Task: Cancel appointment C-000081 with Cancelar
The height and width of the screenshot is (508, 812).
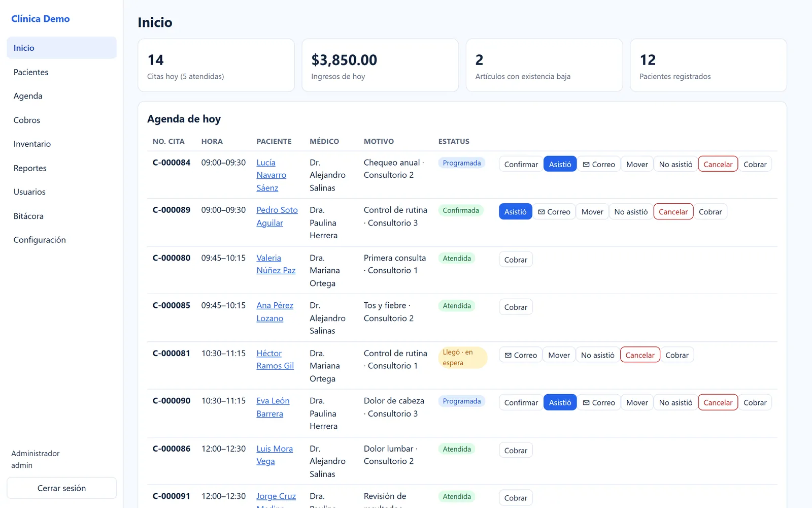Action: [639, 355]
